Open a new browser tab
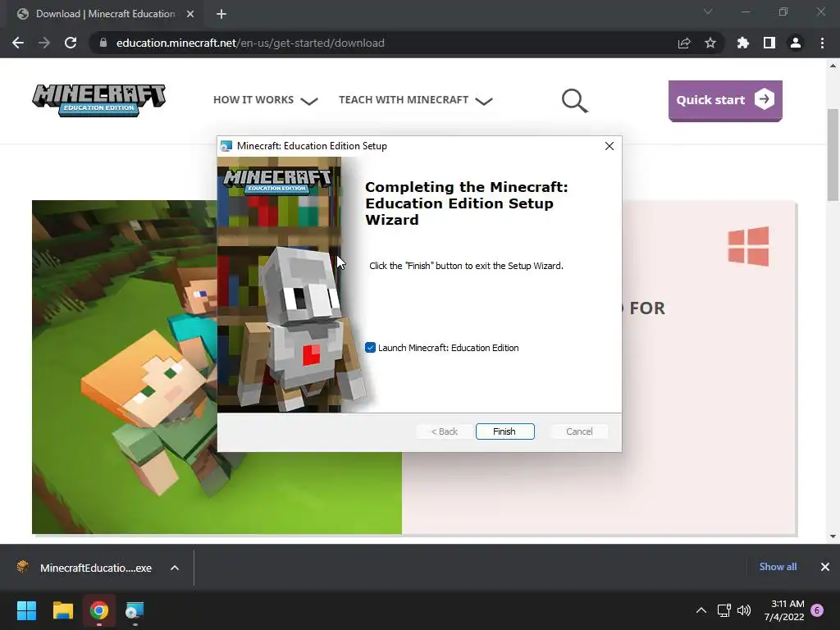The image size is (840, 630). point(221,14)
